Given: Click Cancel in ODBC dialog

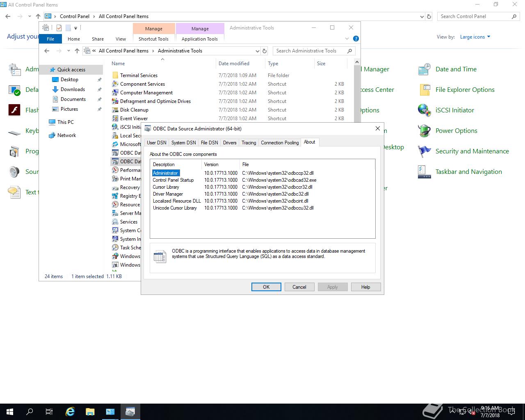Looking at the screenshot, I should pyautogui.click(x=299, y=287).
